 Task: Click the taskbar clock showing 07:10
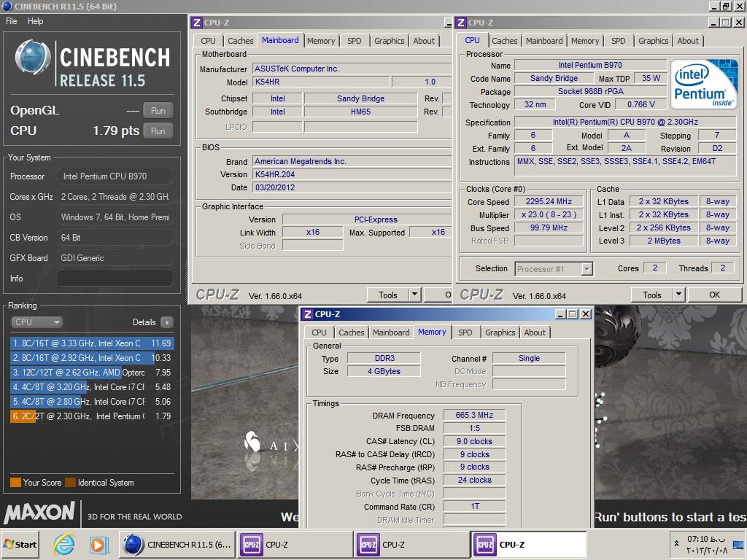coord(706,540)
